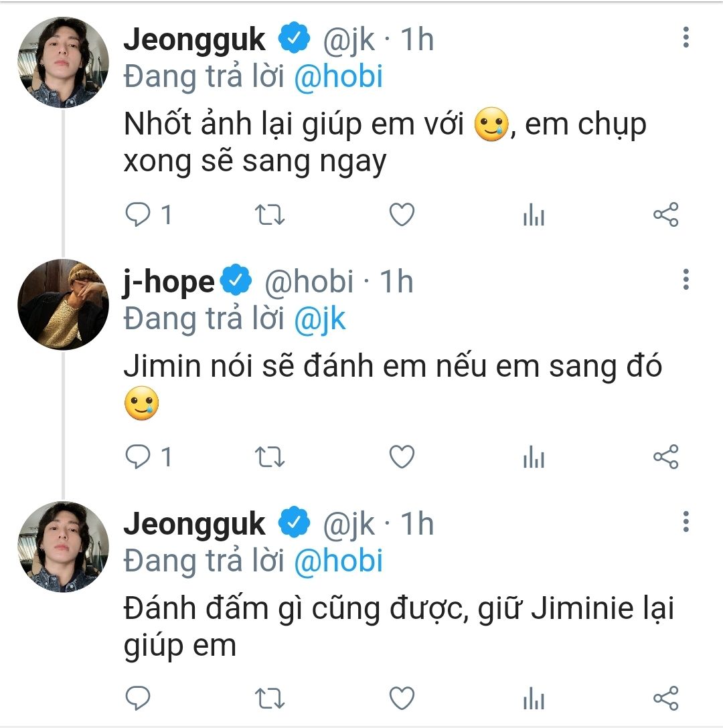Reply to Jeongguk's last tweet
Viewport: 723px width, 728px height.
coord(138,699)
